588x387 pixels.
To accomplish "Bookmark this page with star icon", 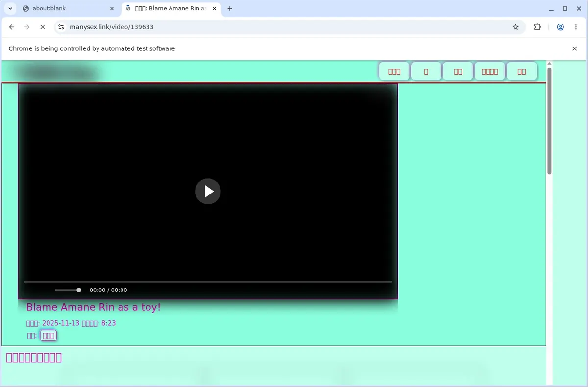I will pyautogui.click(x=515, y=27).
